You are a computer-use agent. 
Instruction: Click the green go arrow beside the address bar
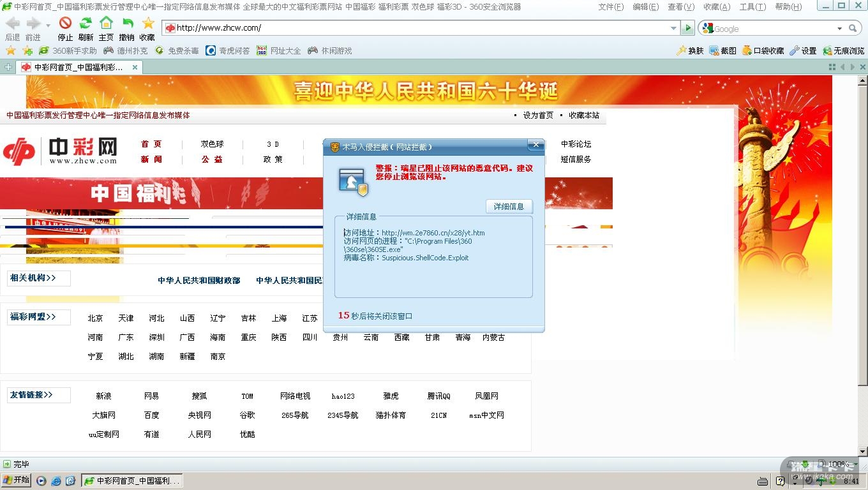(x=687, y=28)
